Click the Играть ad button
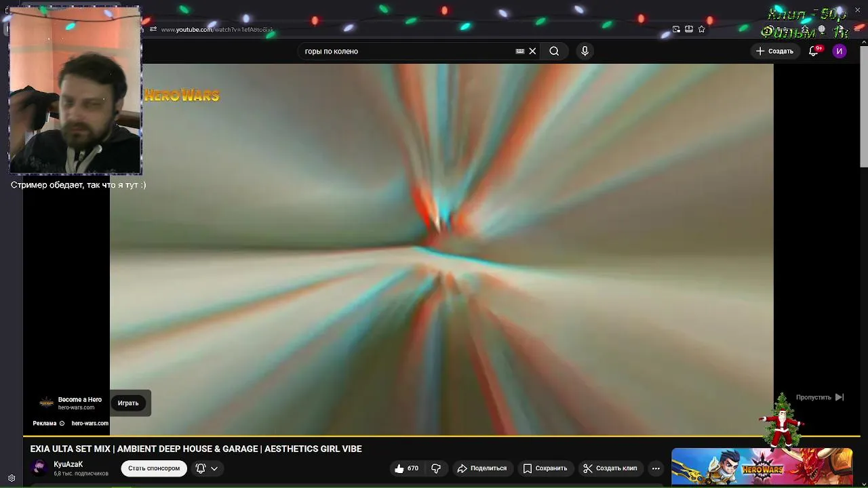This screenshot has height=488, width=868. tap(128, 403)
